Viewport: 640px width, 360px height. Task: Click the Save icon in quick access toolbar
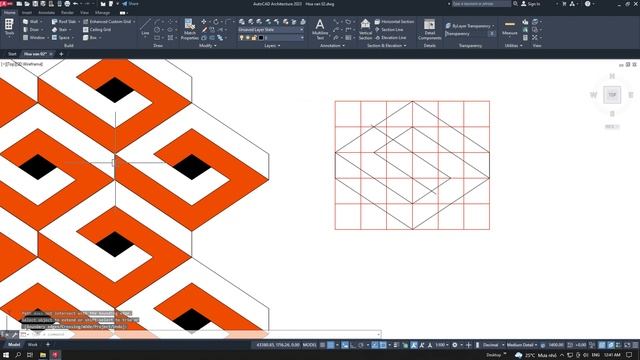(x=35, y=4)
